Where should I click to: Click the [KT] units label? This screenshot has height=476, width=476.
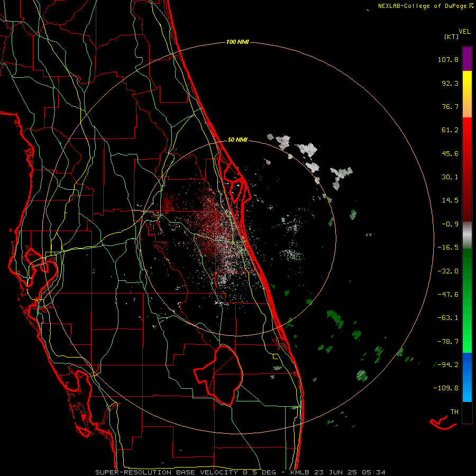coord(451,36)
